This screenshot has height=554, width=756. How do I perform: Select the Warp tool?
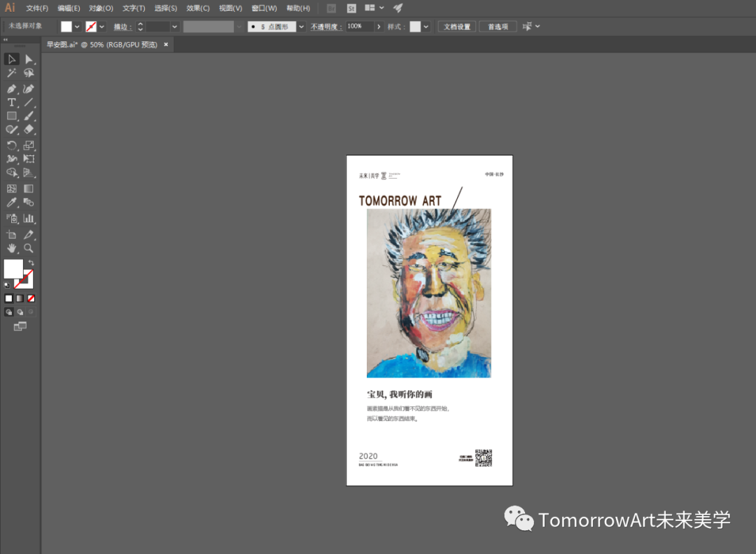coord(12,159)
